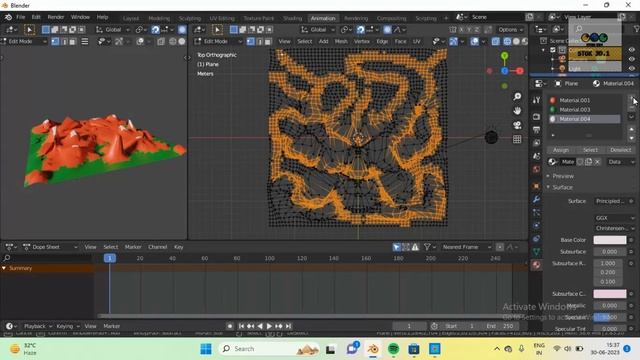Open the Options dropdown
Image resolution: width=640 pixels, height=360 pixels.
coord(510,30)
